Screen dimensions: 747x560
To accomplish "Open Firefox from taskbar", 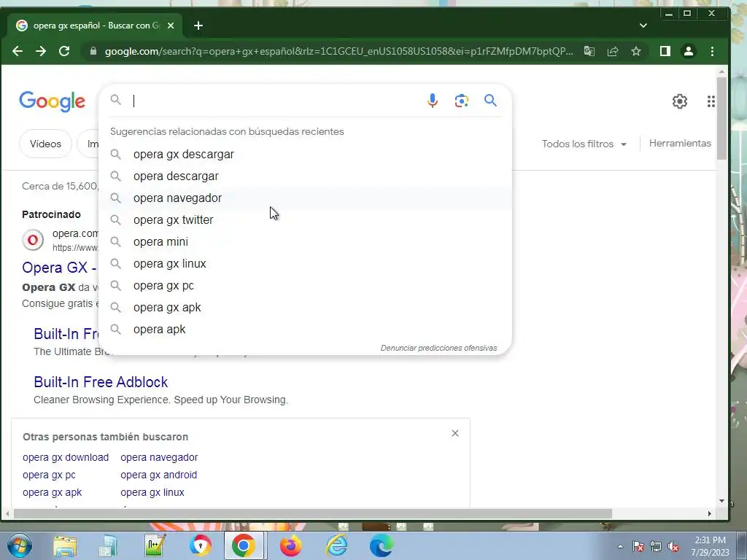I will click(x=290, y=545).
